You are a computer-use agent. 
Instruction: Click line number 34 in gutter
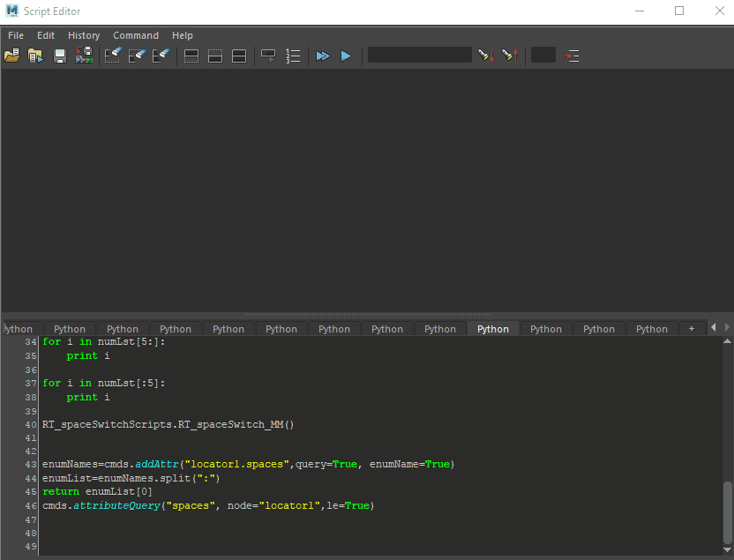(31, 342)
